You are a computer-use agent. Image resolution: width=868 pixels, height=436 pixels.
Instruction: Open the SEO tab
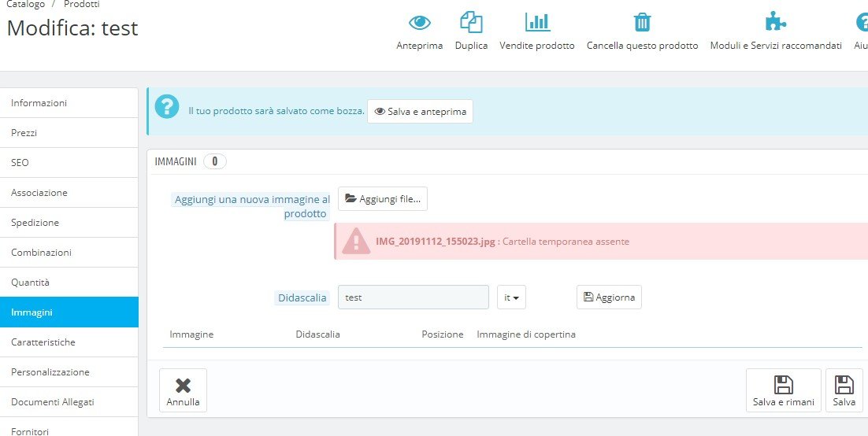coord(69,163)
